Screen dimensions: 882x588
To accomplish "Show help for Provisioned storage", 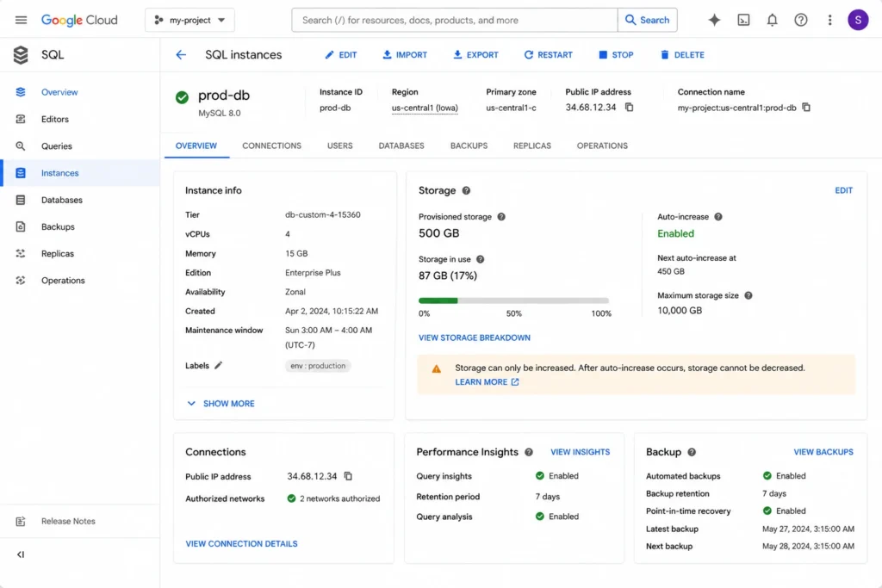I will pos(500,217).
